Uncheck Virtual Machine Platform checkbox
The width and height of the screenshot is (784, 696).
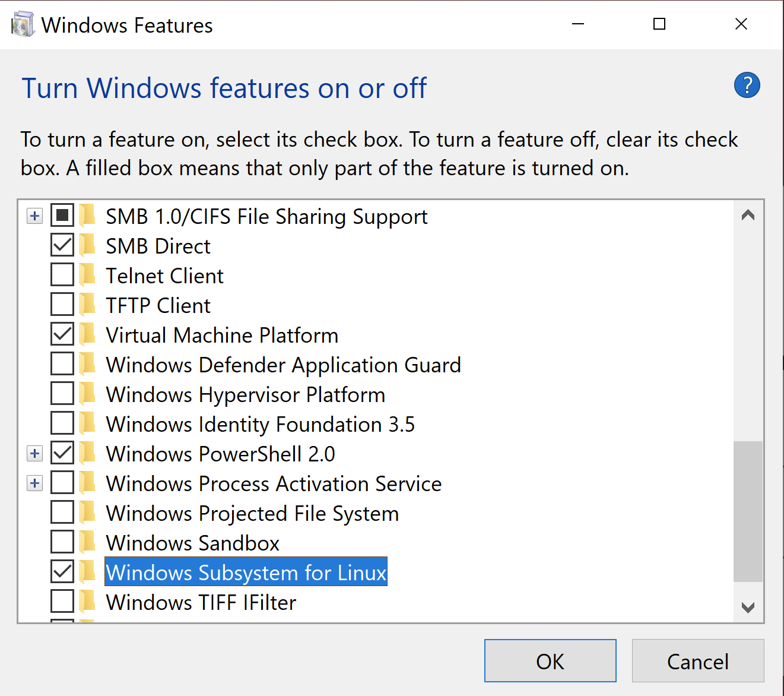coord(62,334)
